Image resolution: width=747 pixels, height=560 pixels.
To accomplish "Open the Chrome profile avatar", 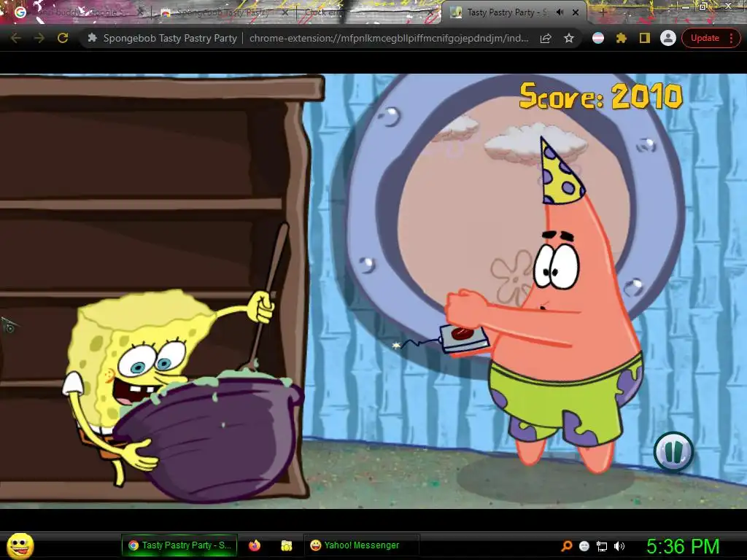I will click(x=668, y=38).
